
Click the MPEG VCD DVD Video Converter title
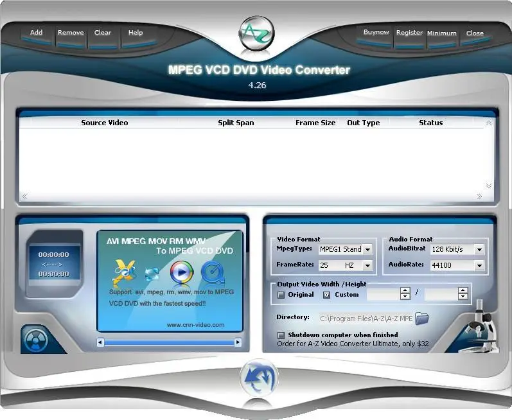point(259,70)
